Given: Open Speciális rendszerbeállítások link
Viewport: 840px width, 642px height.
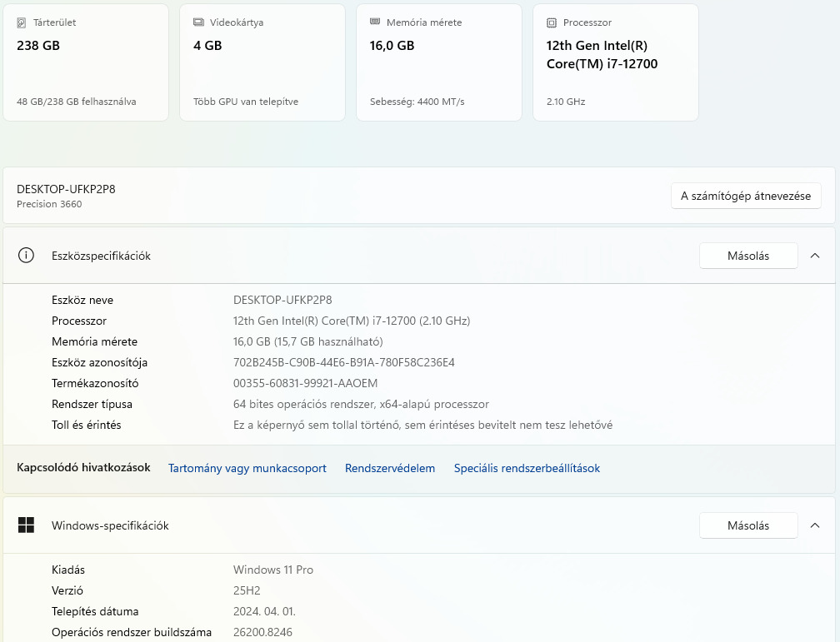Looking at the screenshot, I should click(527, 468).
